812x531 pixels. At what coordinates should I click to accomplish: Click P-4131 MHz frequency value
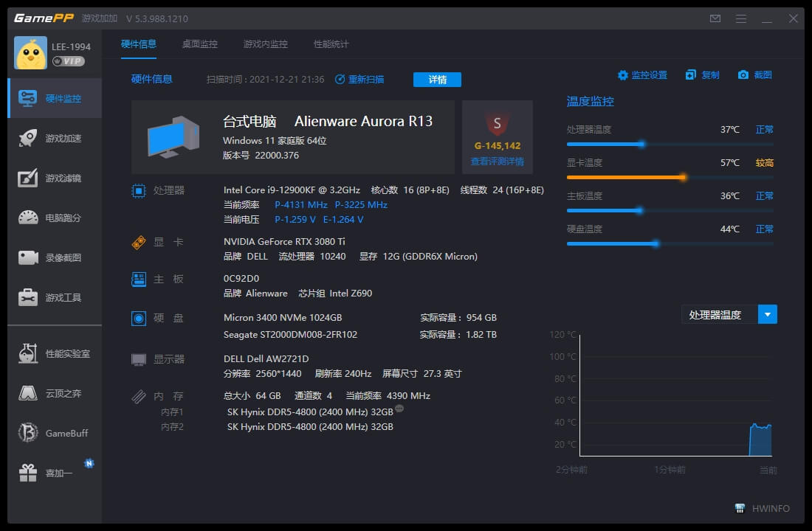(301, 205)
